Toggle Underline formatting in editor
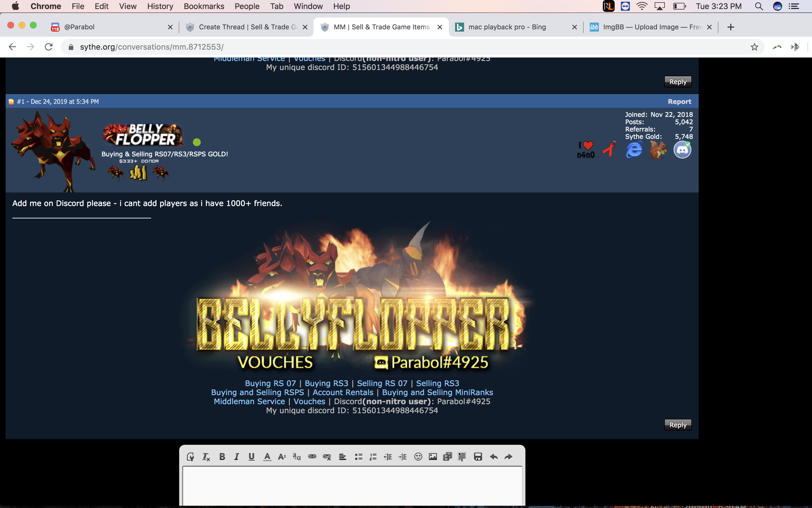Screen dimensions: 812x508 click(251, 457)
